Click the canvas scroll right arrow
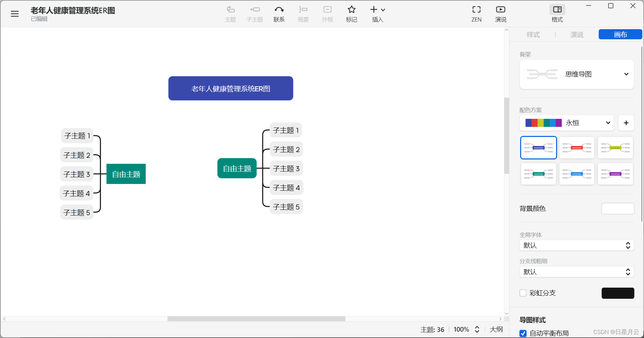This screenshot has width=644, height=338. click(x=500, y=319)
